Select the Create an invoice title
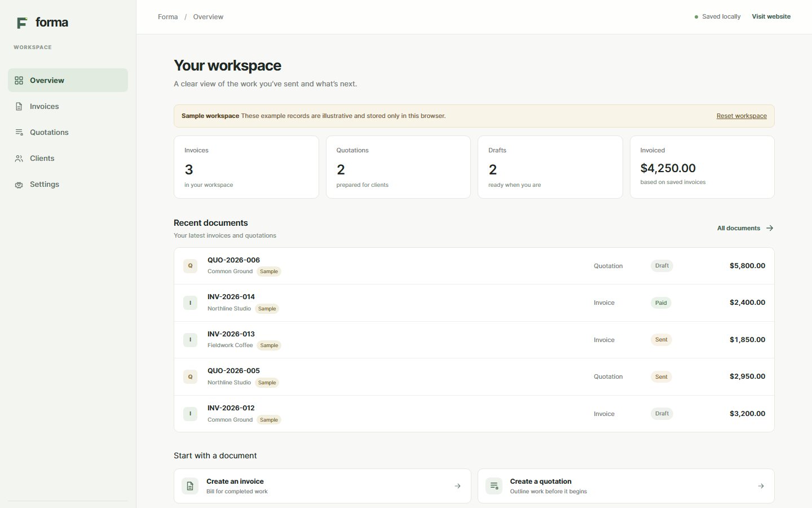 point(235,481)
